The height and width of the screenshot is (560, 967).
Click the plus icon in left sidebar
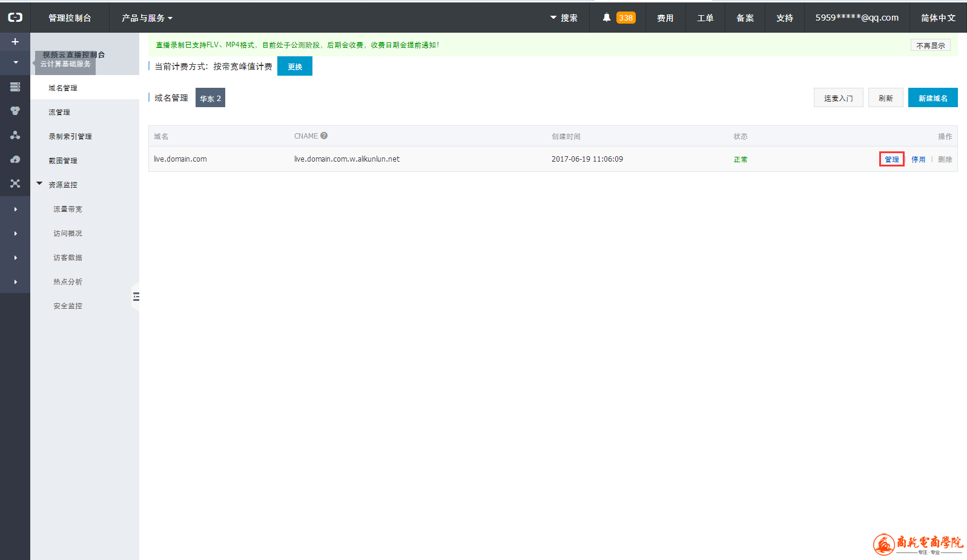[x=15, y=42]
